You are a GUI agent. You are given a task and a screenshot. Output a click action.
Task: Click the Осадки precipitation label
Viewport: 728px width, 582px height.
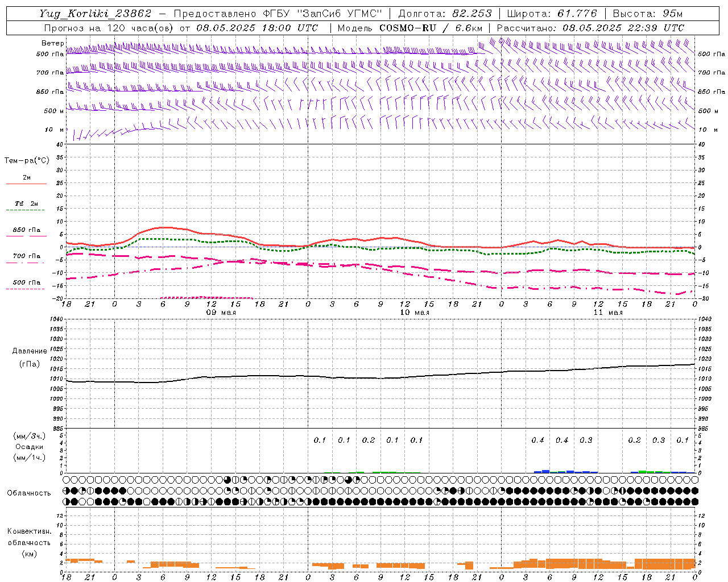tap(29, 447)
